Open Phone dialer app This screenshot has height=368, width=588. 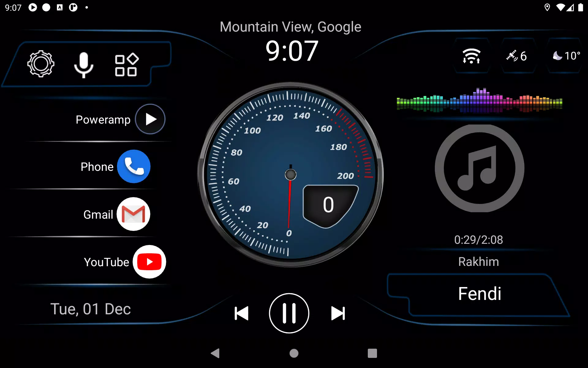click(x=134, y=167)
